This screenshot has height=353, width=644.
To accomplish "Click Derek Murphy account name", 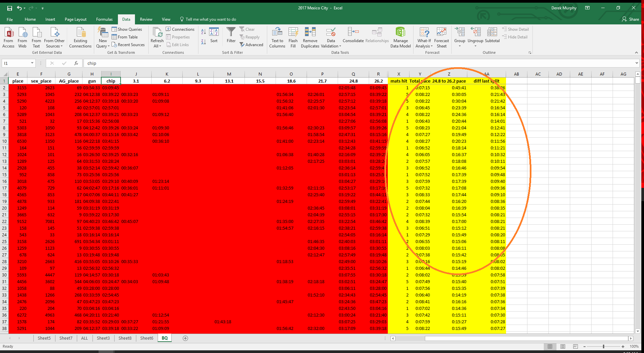I will point(564,8).
